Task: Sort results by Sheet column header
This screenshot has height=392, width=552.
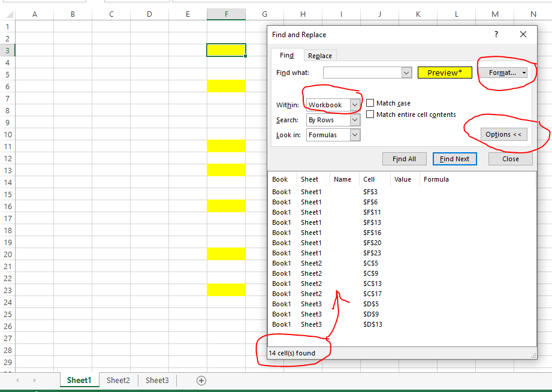Action: click(313, 179)
